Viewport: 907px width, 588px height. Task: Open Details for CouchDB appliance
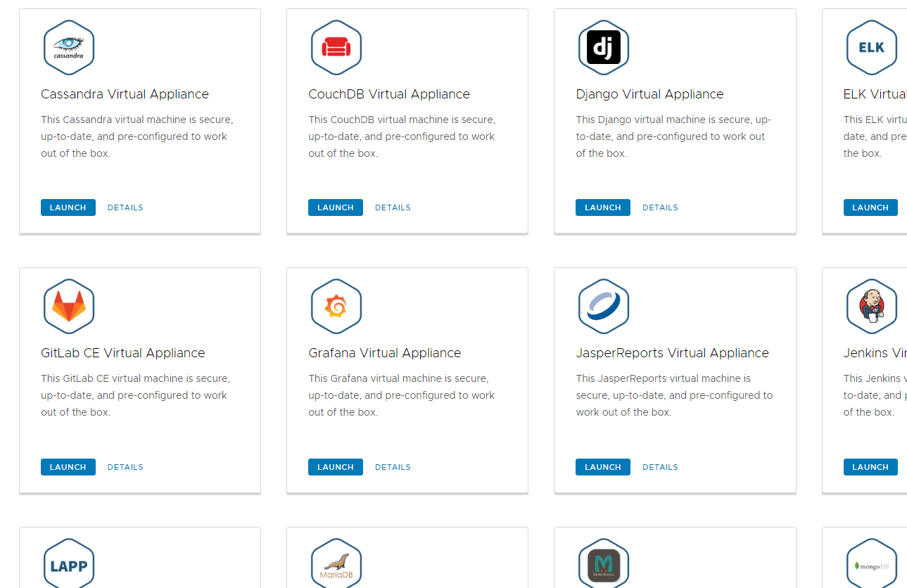click(393, 207)
